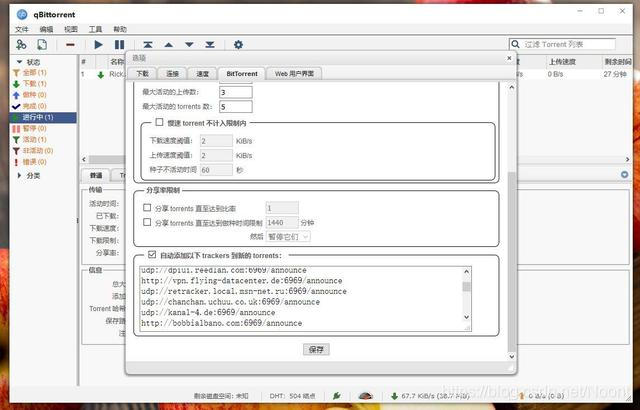Toggle 慢速 torrent 不计入限制内 checkbox
This screenshot has width=640, height=410.
pos(159,122)
